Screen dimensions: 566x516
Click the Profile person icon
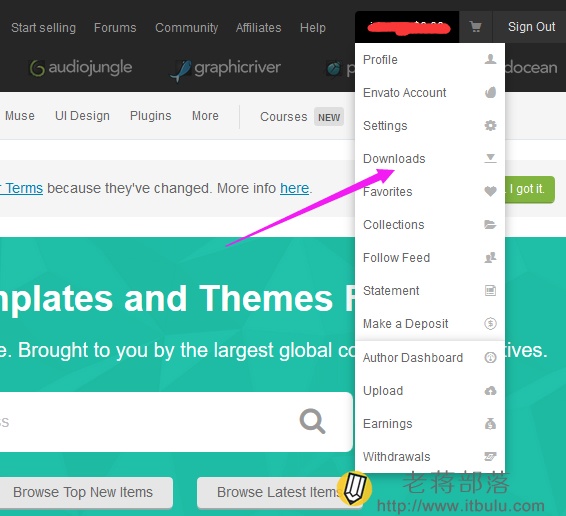(x=490, y=59)
